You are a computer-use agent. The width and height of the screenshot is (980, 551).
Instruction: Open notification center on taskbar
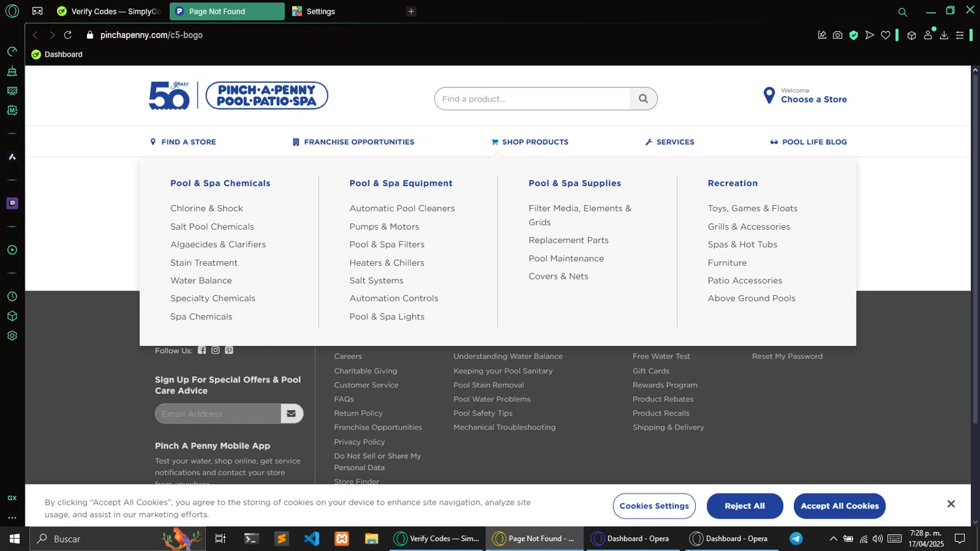click(x=960, y=539)
